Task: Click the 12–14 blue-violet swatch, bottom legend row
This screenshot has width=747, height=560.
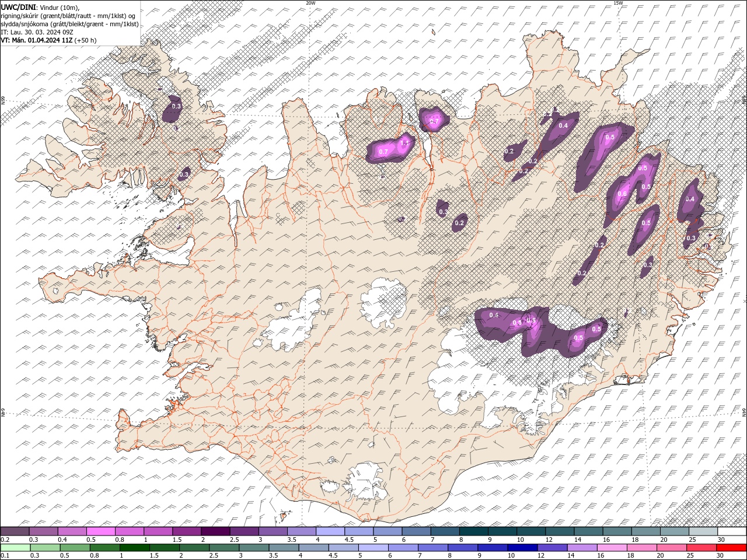Action: 552,547
